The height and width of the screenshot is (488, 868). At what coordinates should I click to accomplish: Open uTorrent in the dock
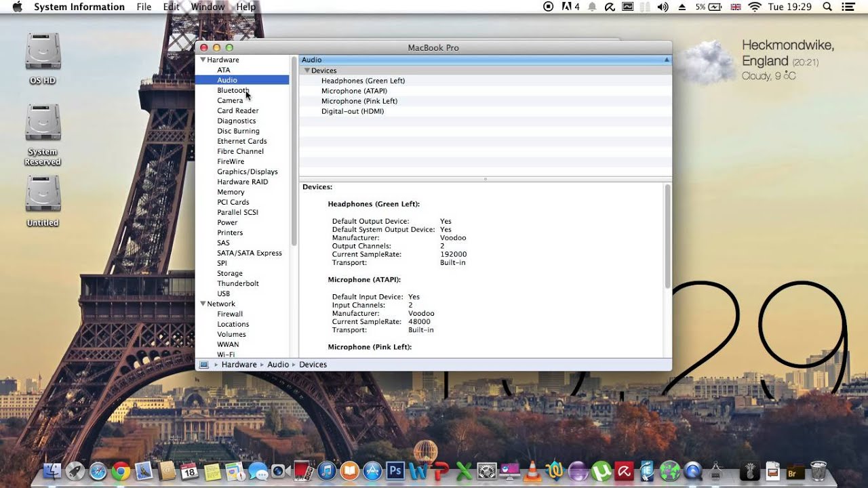click(x=601, y=471)
